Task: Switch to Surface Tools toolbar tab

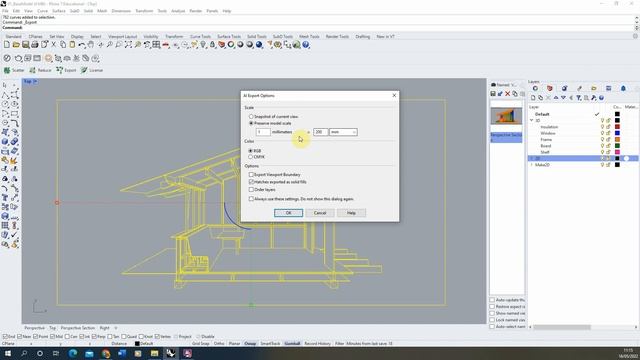Action: (x=229, y=37)
